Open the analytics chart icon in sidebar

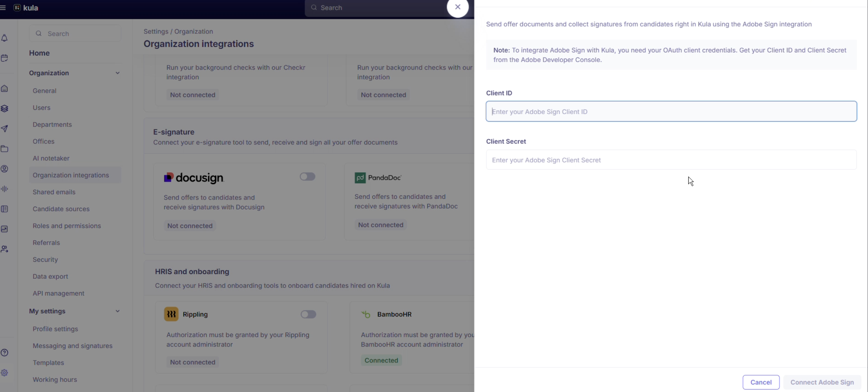[5, 229]
